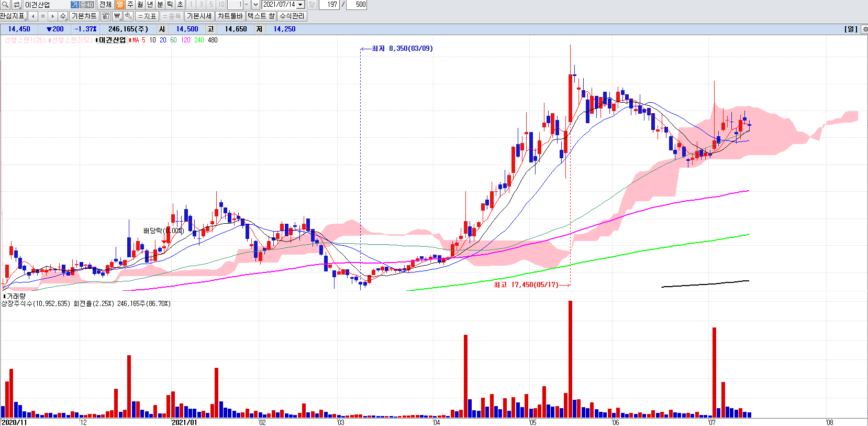Viewport: 868px width, 426px height.
Task: Click the MA 60 green legend number
Action: [x=173, y=40]
